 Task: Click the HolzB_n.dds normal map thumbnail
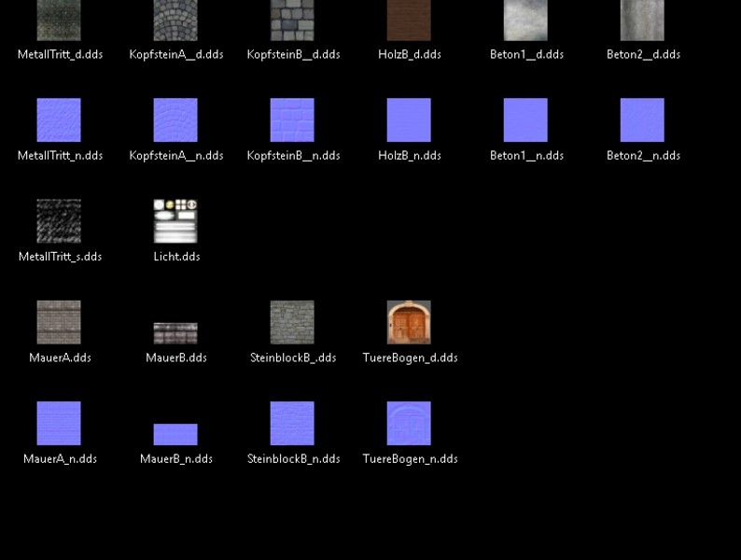409,120
